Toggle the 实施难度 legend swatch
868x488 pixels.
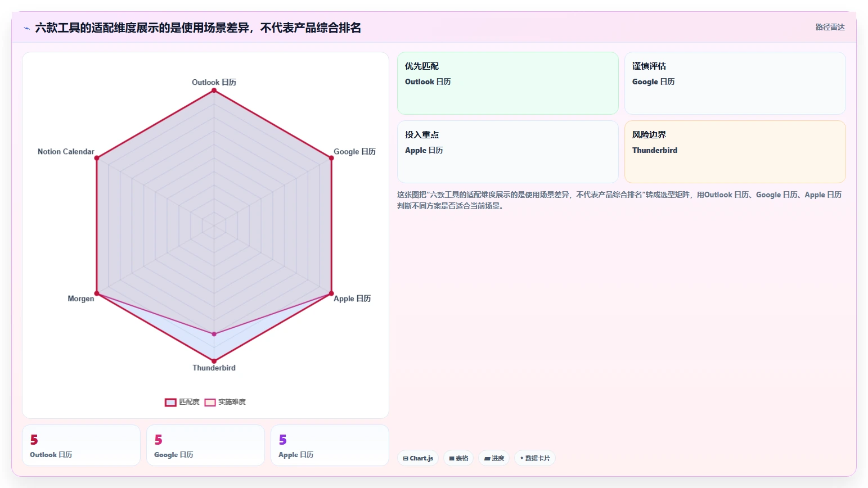tap(210, 402)
